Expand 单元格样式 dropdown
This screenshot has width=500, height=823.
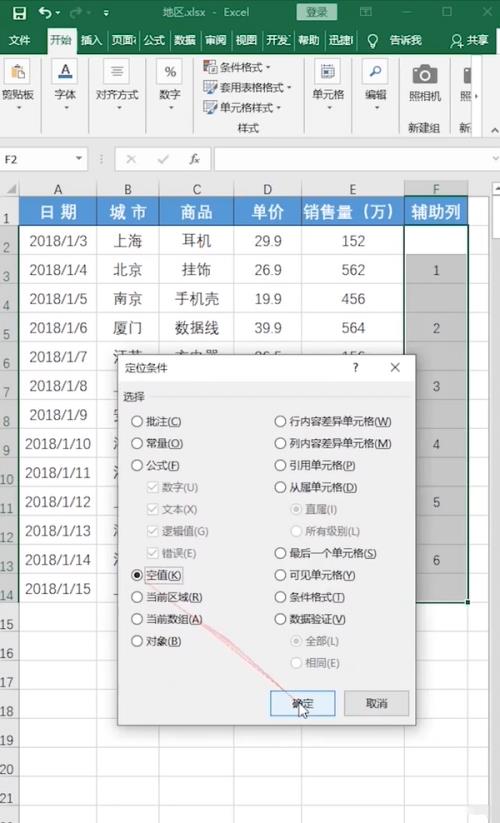click(242, 108)
